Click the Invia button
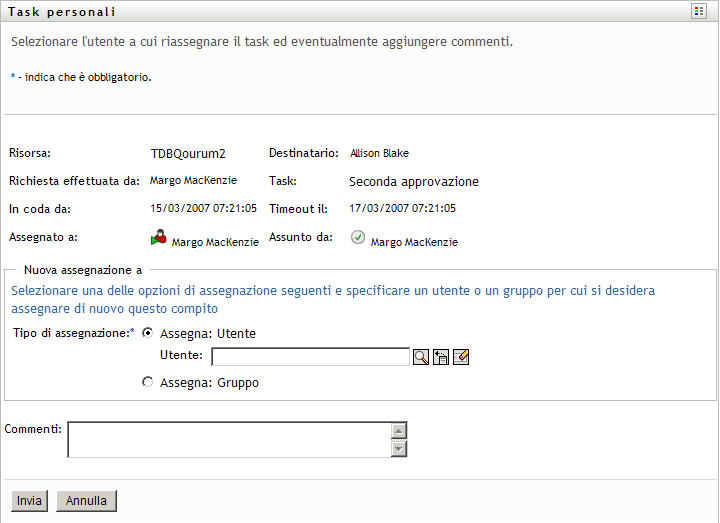Viewport: 720px width, 523px height. click(29, 501)
